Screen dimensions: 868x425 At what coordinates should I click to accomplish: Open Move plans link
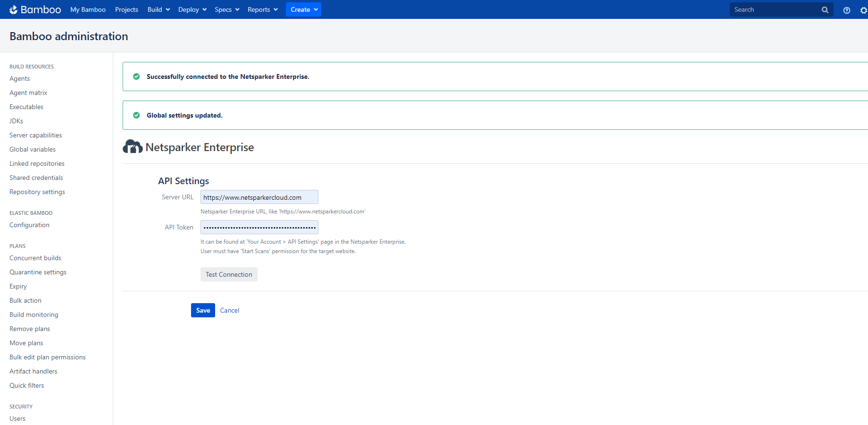pos(26,343)
